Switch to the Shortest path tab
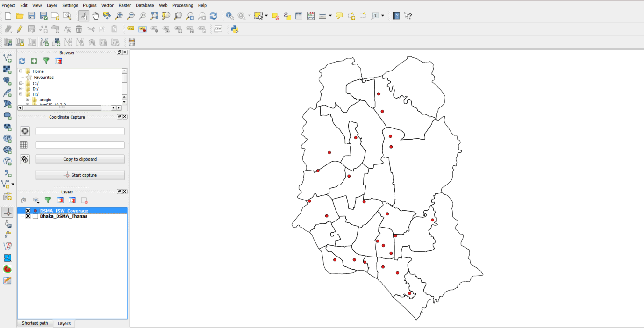 pyautogui.click(x=35, y=323)
